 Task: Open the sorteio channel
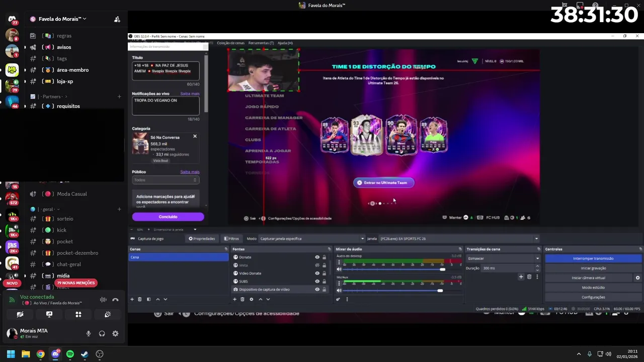pos(65,219)
